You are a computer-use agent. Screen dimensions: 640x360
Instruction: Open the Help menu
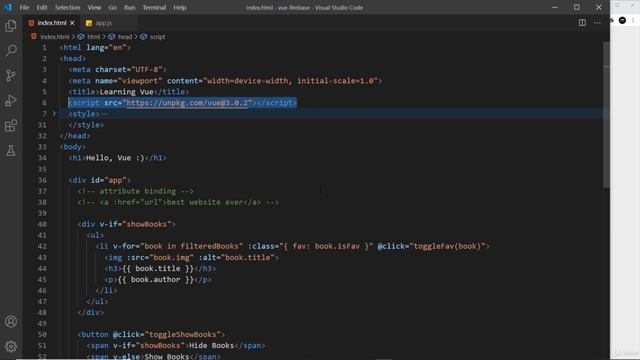pos(180,8)
